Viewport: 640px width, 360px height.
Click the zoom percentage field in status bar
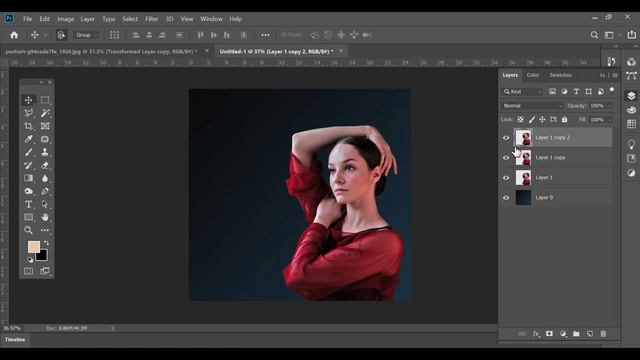coord(11,328)
